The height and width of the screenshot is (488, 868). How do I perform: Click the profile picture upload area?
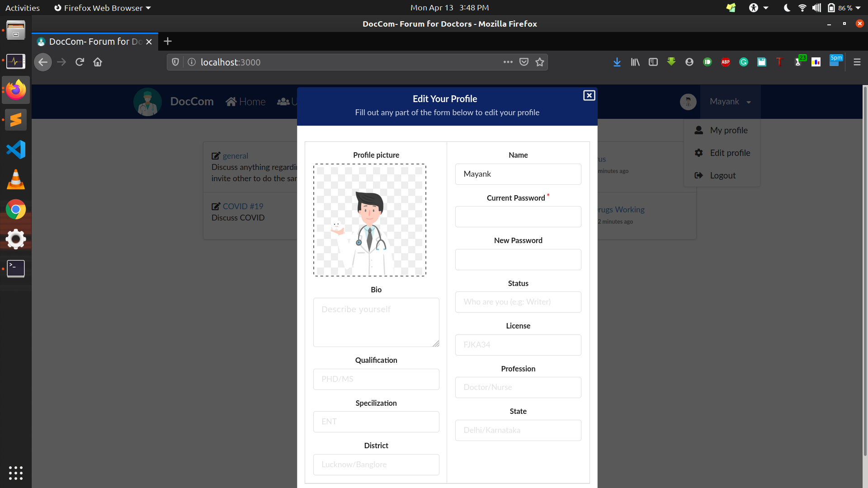[x=369, y=220]
